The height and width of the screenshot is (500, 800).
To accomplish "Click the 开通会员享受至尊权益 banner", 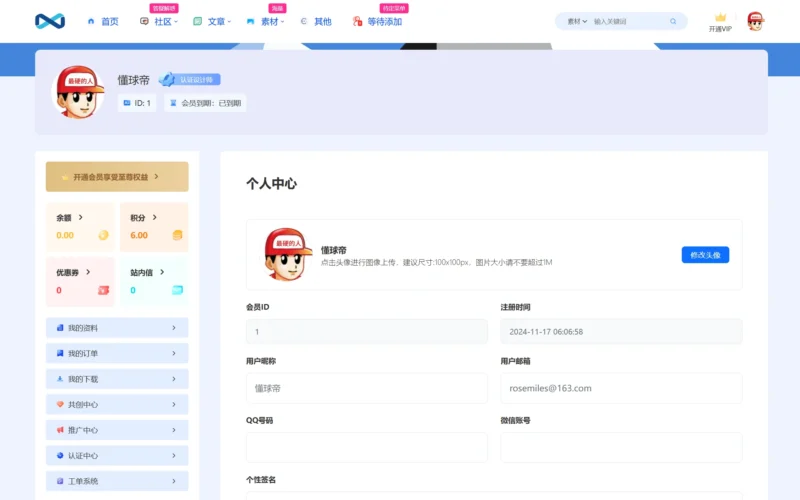I will pyautogui.click(x=117, y=177).
